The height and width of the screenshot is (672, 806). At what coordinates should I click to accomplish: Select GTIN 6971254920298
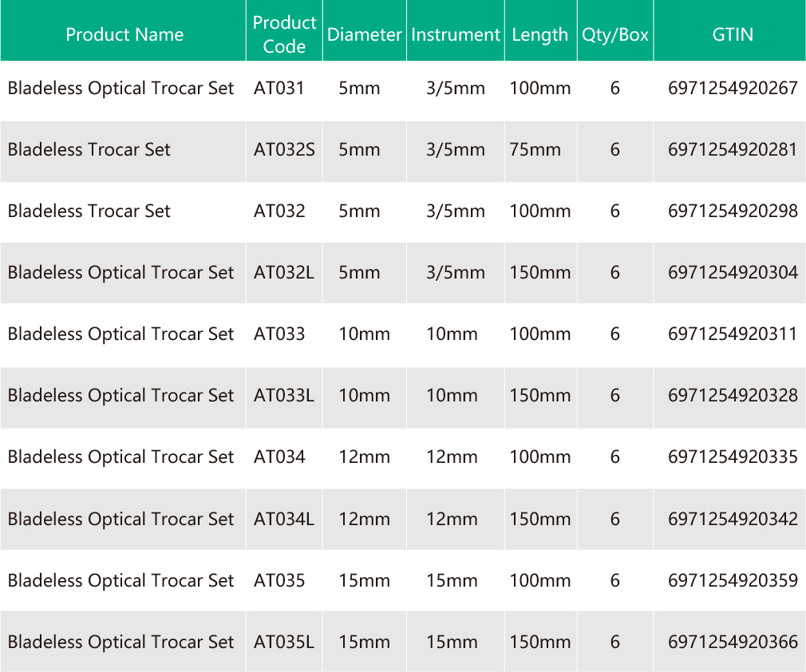pyautogui.click(x=732, y=211)
